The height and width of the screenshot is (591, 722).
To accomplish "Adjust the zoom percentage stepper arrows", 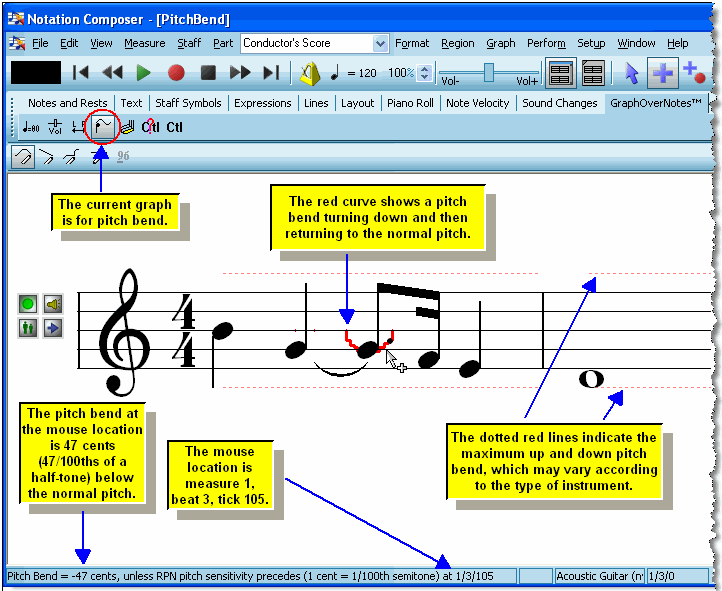I will pyautogui.click(x=425, y=73).
